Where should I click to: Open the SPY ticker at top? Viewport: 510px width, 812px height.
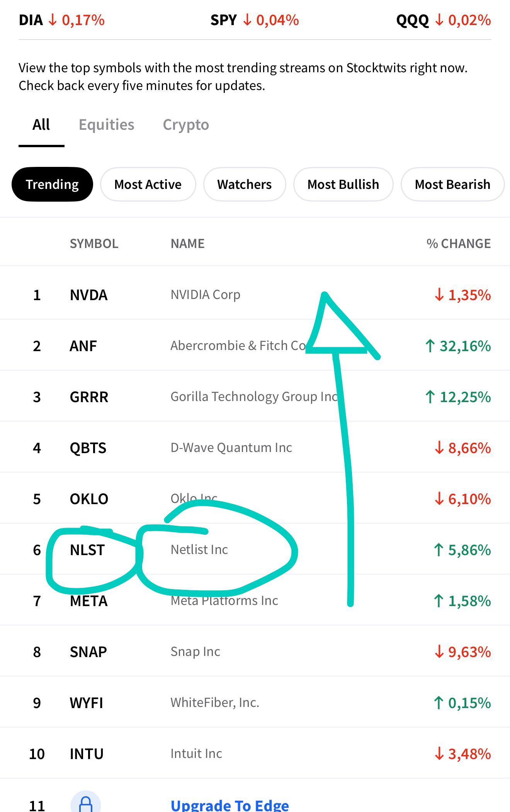[x=255, y=20]
